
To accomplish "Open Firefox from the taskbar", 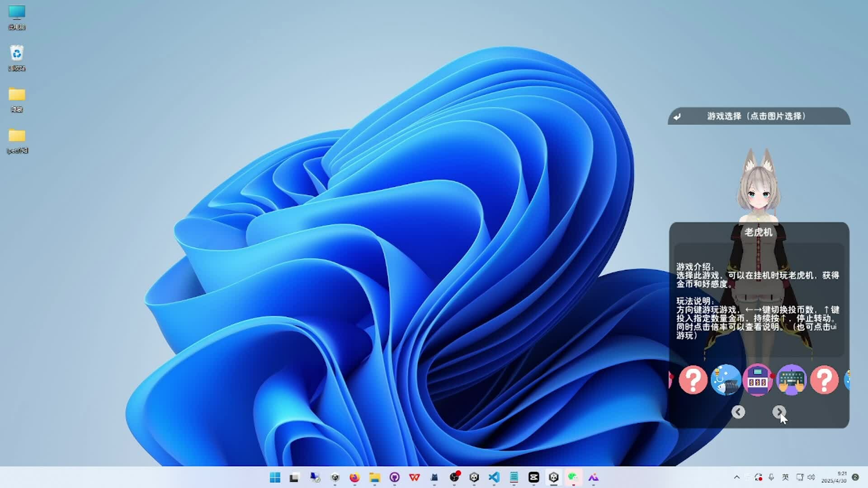I will [x=354, y=477].
